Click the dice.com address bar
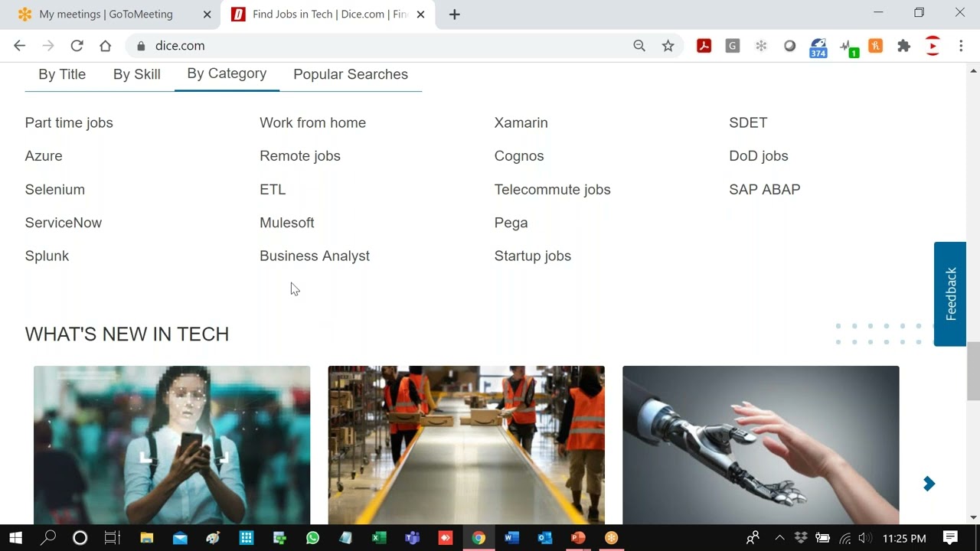Screen dimensions: 980x551 [x=383, y=46]
